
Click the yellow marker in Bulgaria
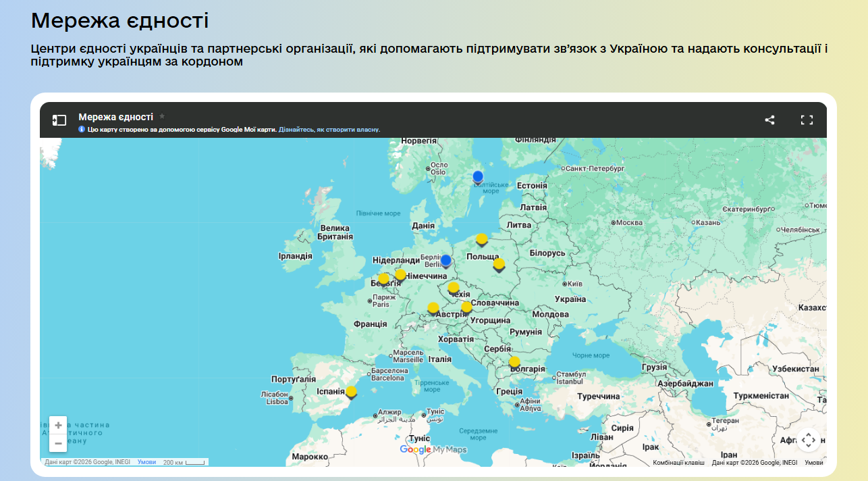(514, 362)
